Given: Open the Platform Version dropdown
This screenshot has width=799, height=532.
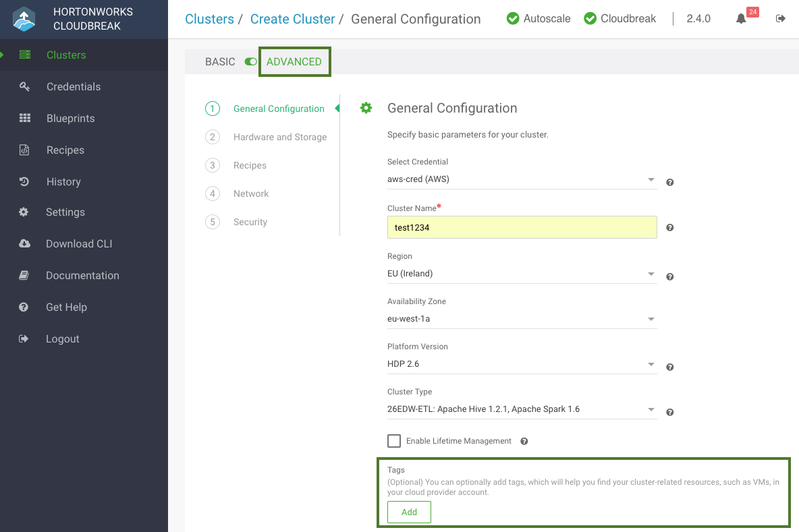Looking at the screenshot, I should coord(522,364).
